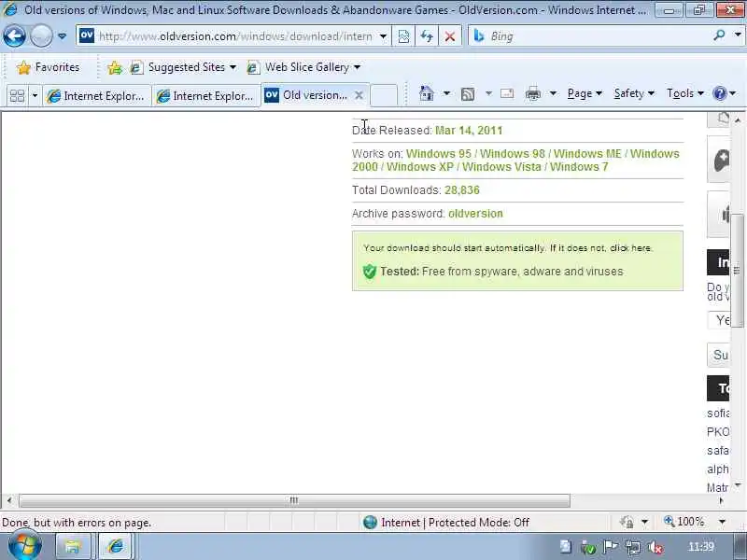Click the Read Mail icon
This screenshot has height=560, width=747.
[507, 93]
